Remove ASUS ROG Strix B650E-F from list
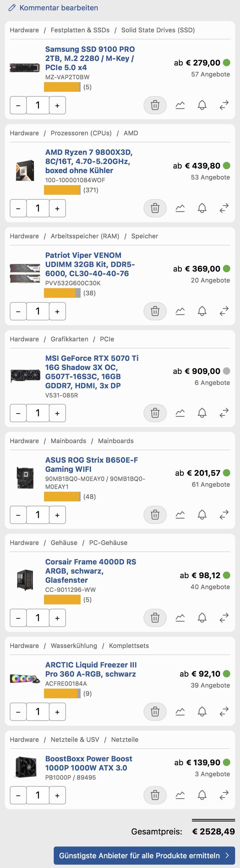 click(x=155, y=515)
